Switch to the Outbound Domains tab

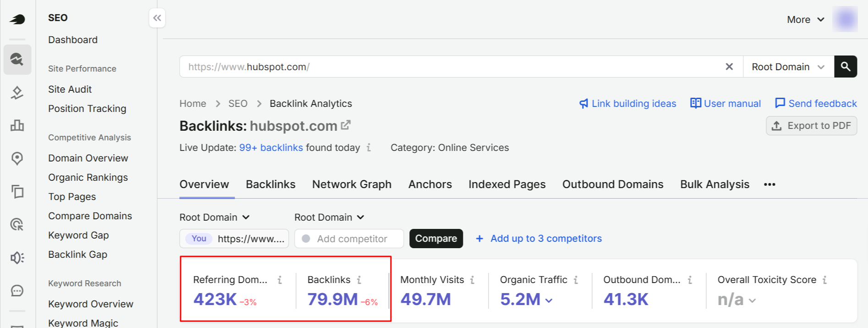(613, 184)
